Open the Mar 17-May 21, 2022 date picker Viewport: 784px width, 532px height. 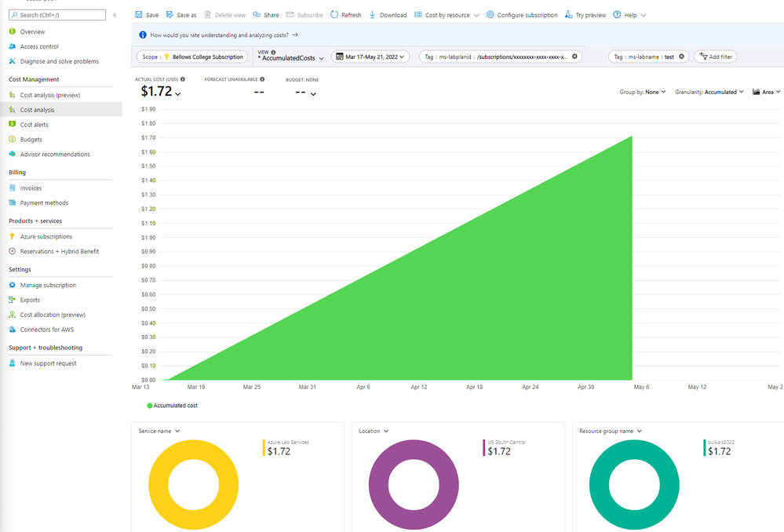click(370, 56)
